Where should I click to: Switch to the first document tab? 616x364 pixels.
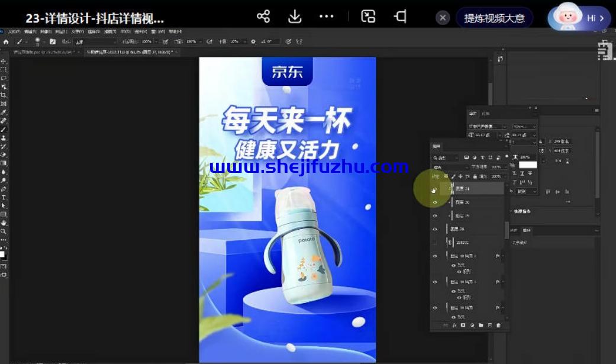point(46,52)
